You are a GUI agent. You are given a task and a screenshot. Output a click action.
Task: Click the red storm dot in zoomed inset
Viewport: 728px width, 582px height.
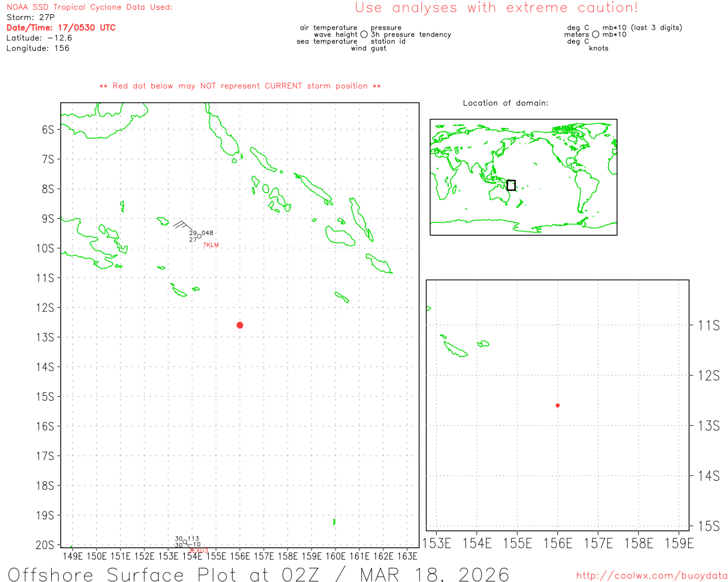click(557, 405)
